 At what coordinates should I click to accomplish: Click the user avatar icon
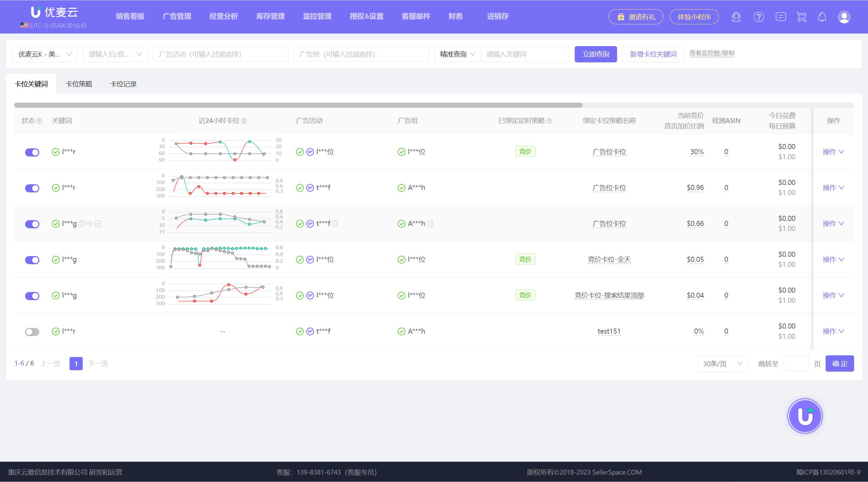[x=844, y=17]
